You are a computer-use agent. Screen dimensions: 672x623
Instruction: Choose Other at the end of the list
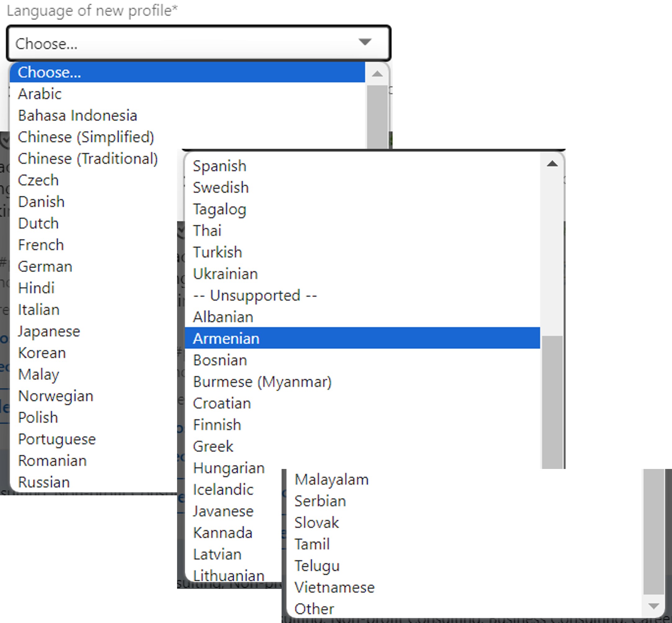(314, 608)
